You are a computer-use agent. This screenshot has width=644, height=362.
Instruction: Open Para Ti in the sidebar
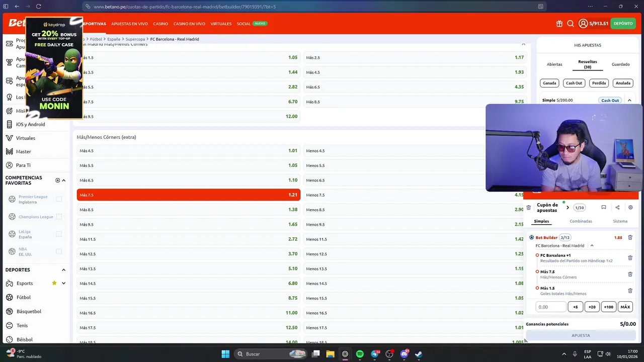tap(23, 165)
